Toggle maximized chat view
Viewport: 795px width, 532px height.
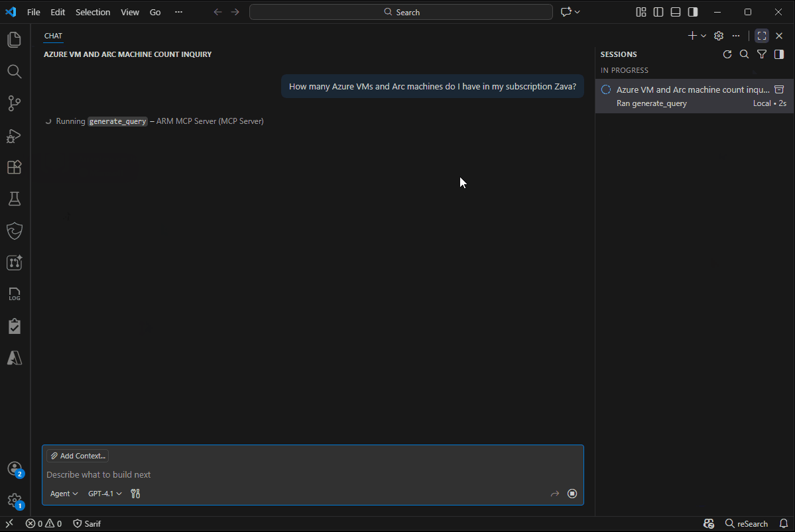762,36
